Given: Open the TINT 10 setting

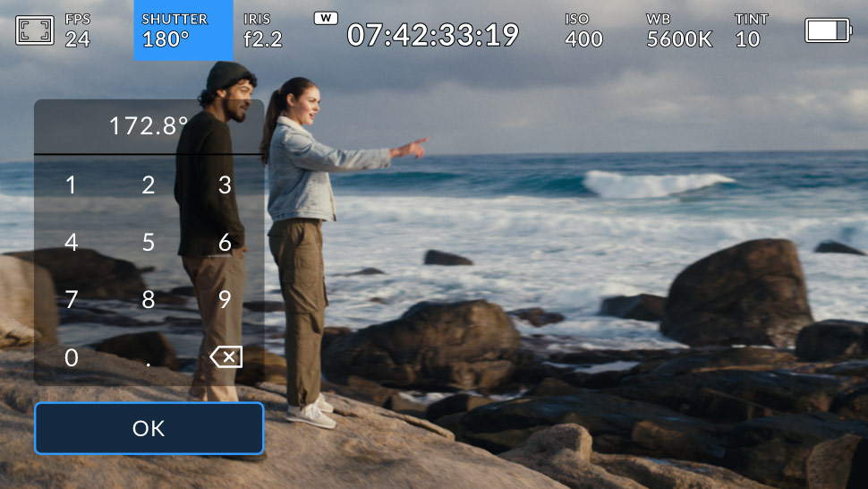Looking at the screenshot, I should (751, 30).
